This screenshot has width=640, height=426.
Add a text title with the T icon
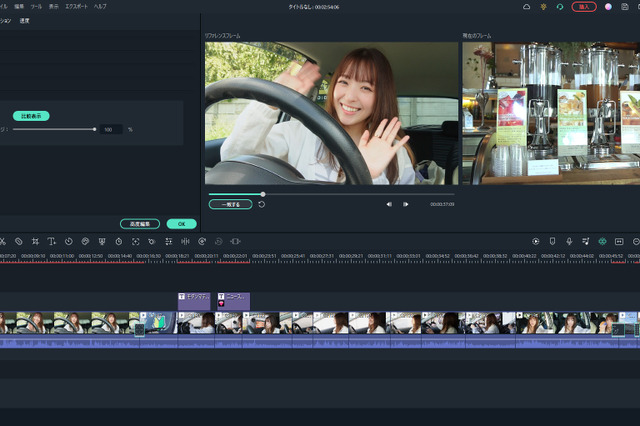(51, 242)
